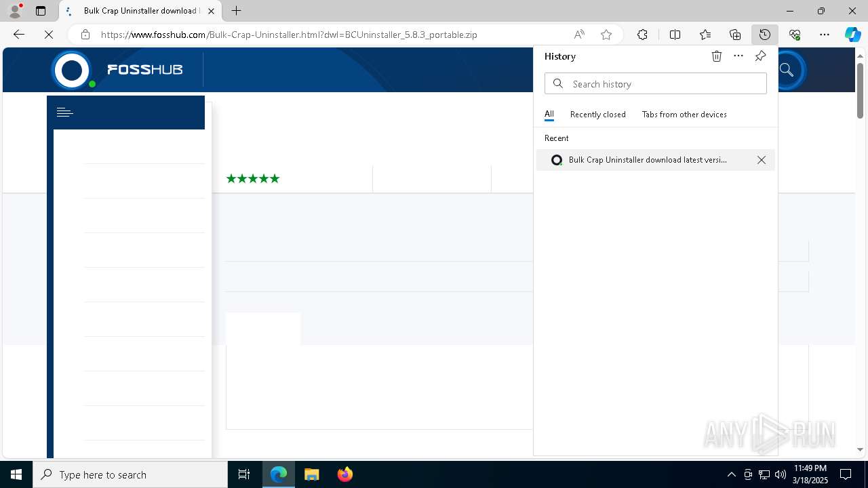Go back with the back arrow
The height and width of the screenshot is (488, 868).
(19, 35)
